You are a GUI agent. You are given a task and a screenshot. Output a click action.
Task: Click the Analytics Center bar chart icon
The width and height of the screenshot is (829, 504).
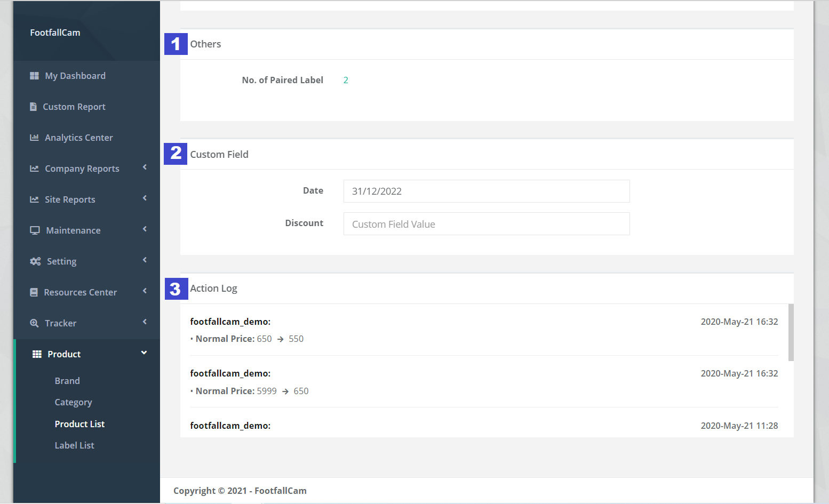tap(34, 138)
